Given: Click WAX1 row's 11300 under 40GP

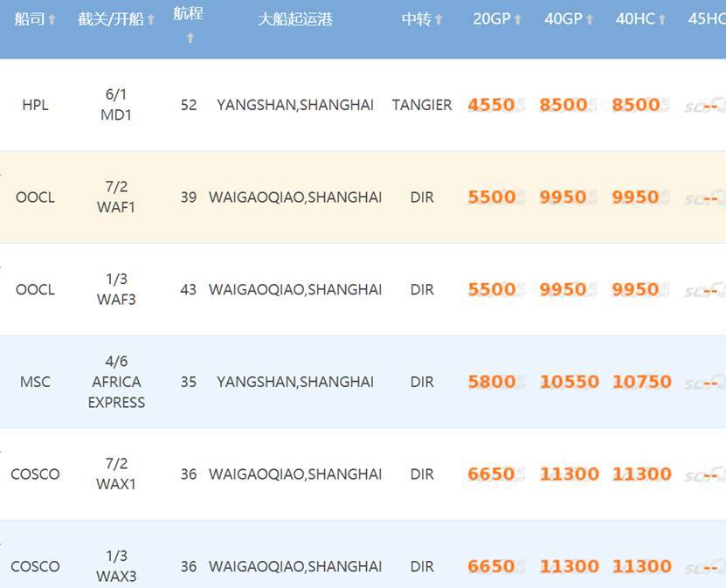Looking at the screenshot, I should pyautogui.click(x=570, y=474).
